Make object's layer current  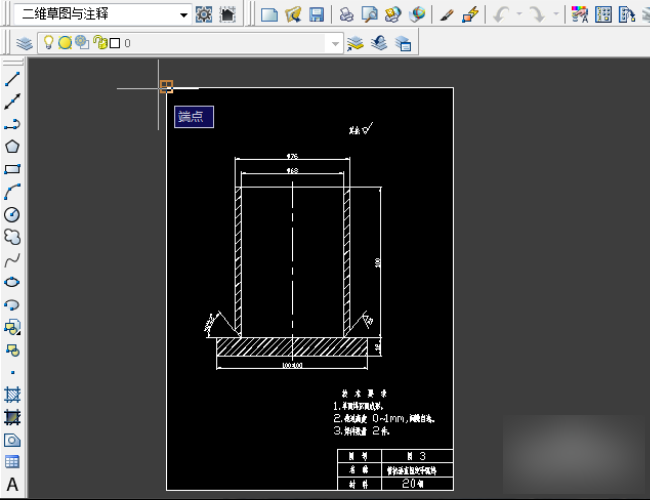(x=355, y=43)
